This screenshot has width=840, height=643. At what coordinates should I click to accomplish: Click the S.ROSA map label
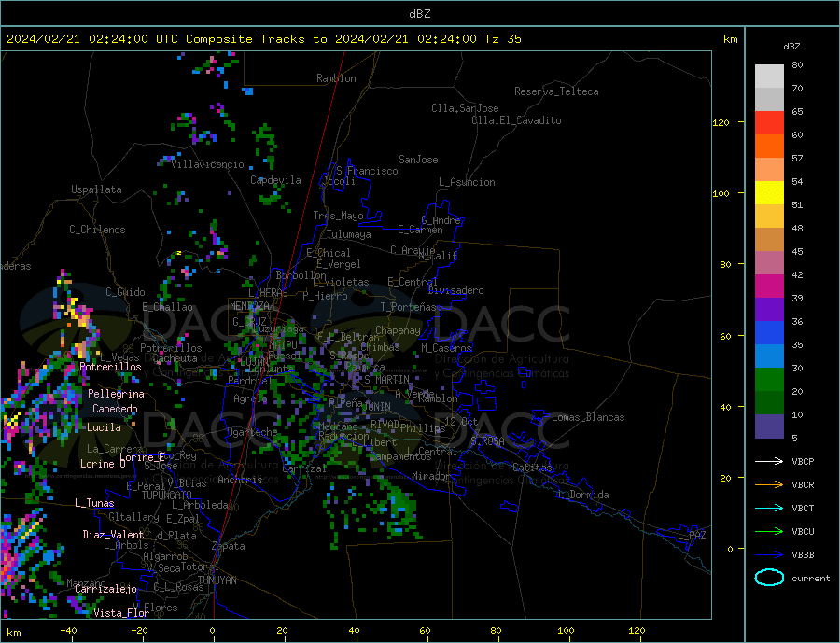(487, 441)
